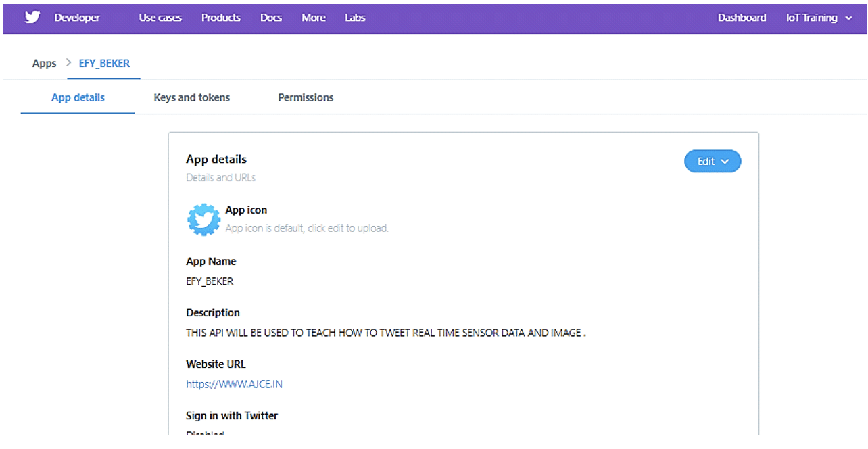Click Apps in the breadcrumb trail
868x449 pixels.
pyautogui.click(x=43, y=63)
